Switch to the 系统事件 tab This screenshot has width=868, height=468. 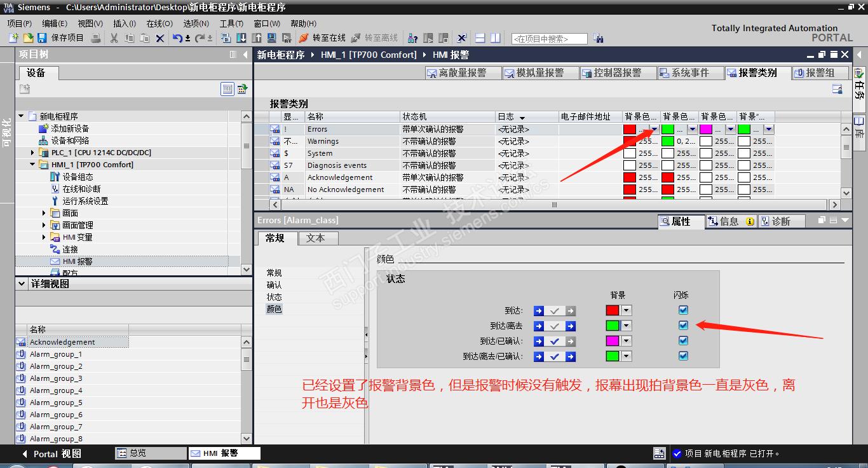pos(690,73)
